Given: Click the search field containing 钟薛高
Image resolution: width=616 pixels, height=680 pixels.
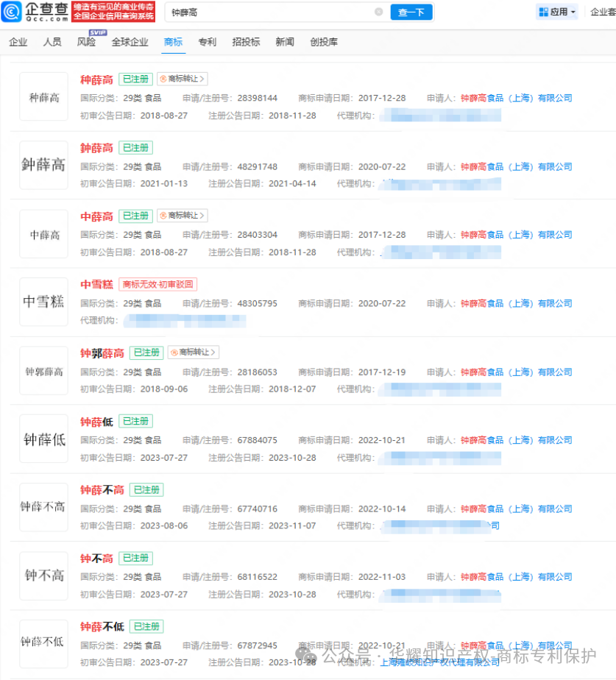Looking at the screenshot, I should [277, 12].
